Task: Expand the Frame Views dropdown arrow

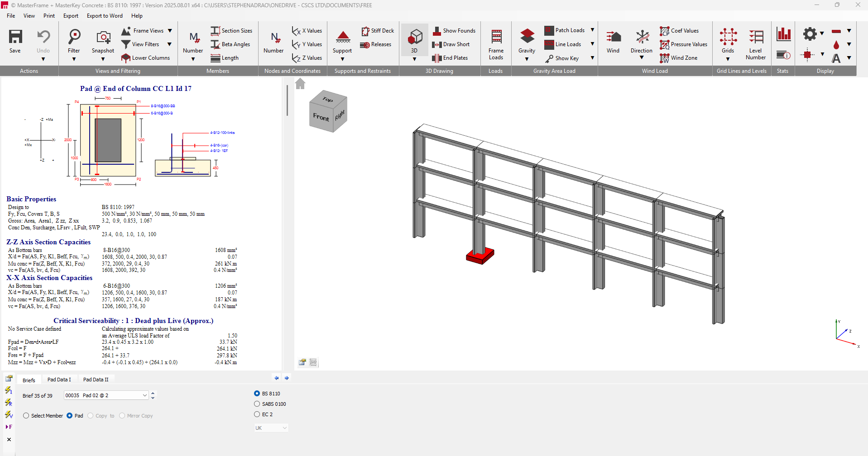Action: coord(169,30)
